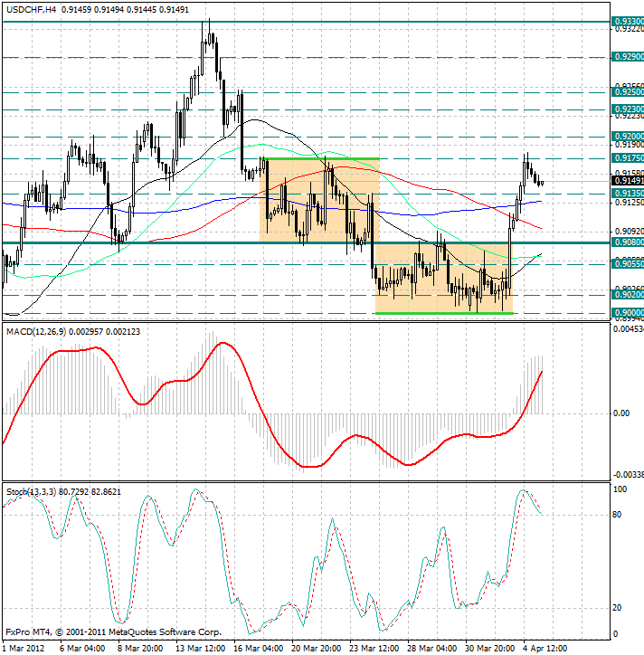The image size is (644, 655).
Task: Click the 0.9230 price level label
Action: [628, 109]
